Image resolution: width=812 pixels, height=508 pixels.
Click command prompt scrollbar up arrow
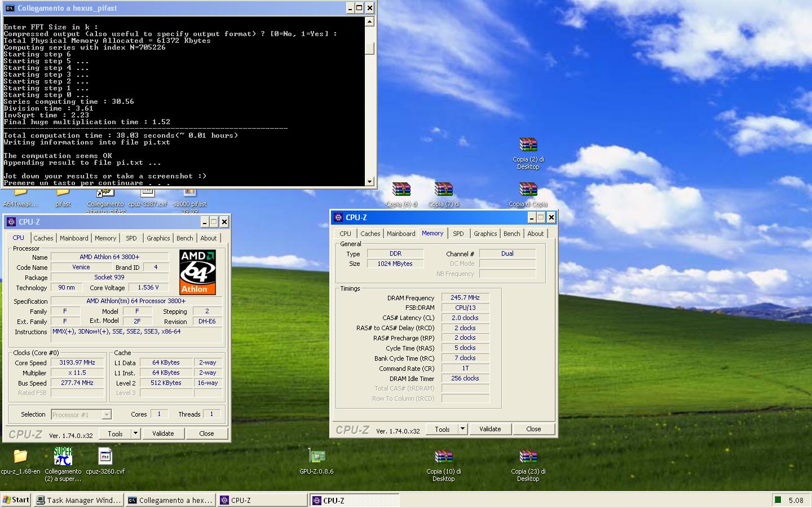pyautogui.click(x=370, y=21)
